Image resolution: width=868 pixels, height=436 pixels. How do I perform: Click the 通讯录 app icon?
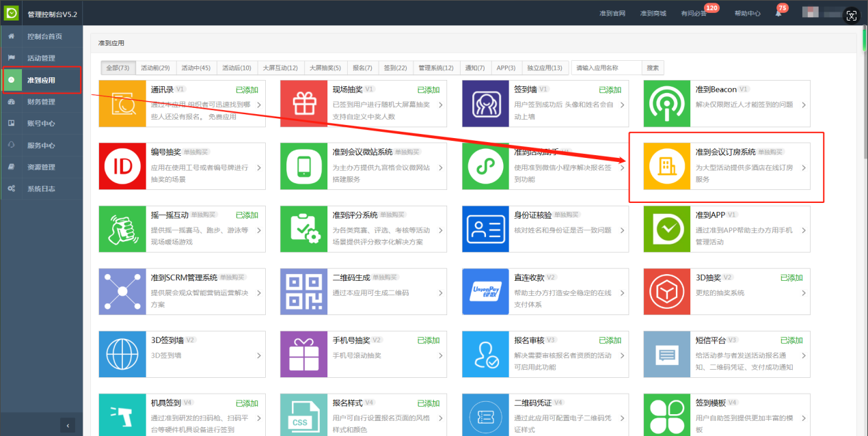click(x=123, y=103)
